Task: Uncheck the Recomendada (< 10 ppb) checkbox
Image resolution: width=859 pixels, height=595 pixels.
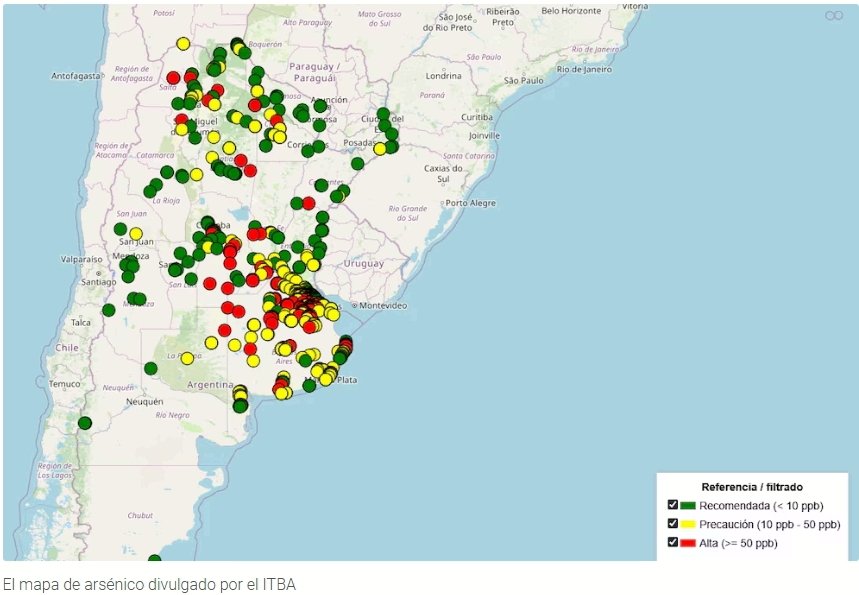Action: click(673, 505)
